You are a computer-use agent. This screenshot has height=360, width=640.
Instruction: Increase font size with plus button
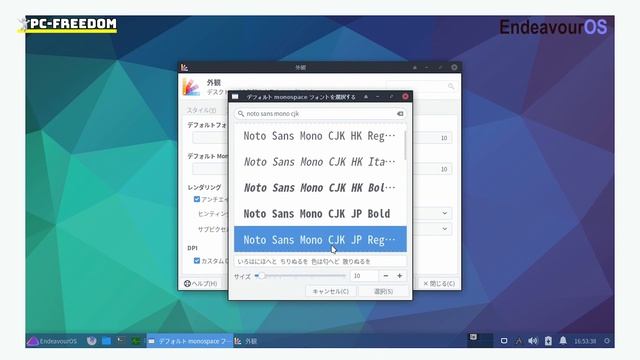coord(400,276)
